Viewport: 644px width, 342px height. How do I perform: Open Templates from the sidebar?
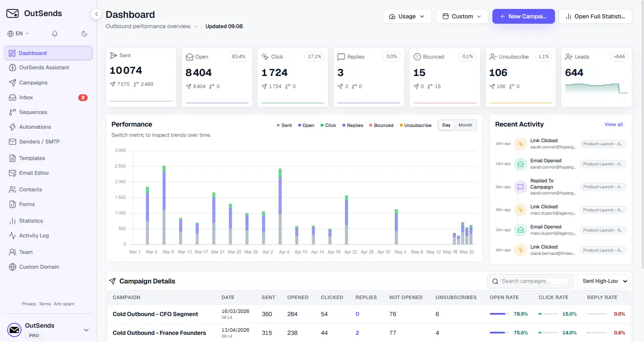(x=48, y=158)
